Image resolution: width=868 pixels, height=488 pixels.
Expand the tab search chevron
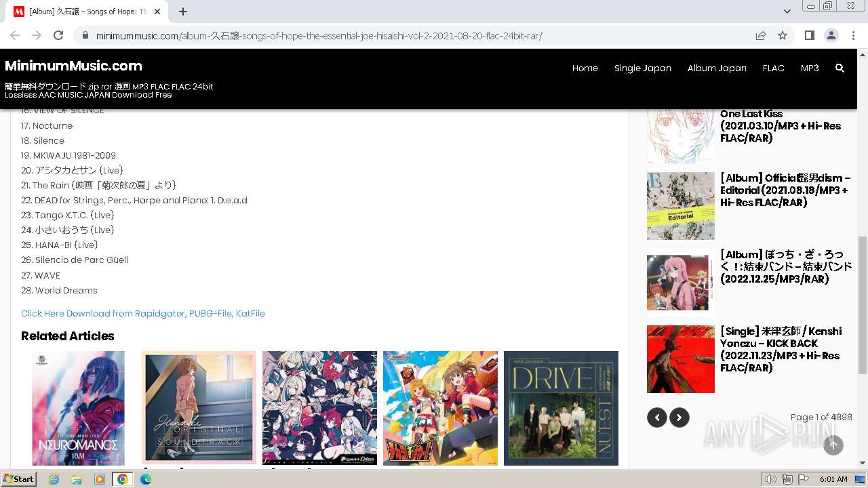point(787,12)
